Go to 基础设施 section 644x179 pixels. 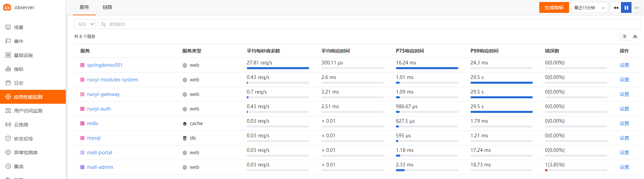click(x=23, y=55)
